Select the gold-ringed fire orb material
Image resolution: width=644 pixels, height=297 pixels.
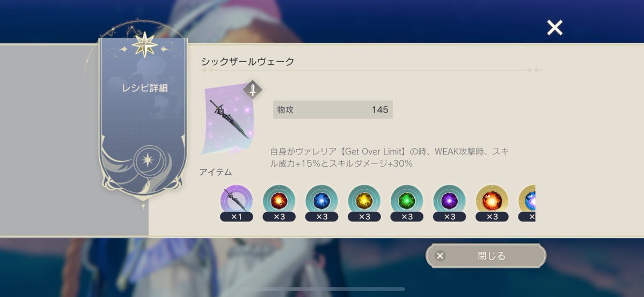point(492,201)
